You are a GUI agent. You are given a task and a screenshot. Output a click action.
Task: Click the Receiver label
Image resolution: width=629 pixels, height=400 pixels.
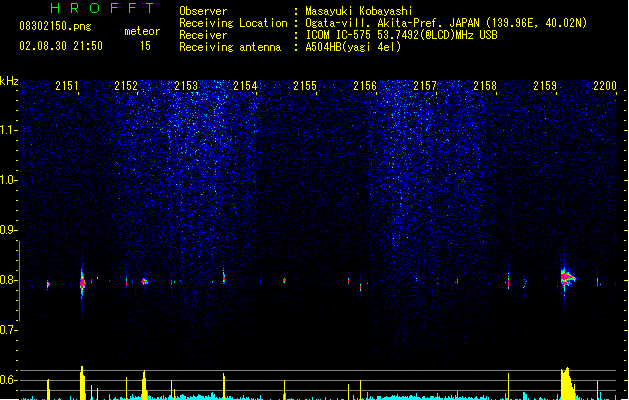coord(203,35)
